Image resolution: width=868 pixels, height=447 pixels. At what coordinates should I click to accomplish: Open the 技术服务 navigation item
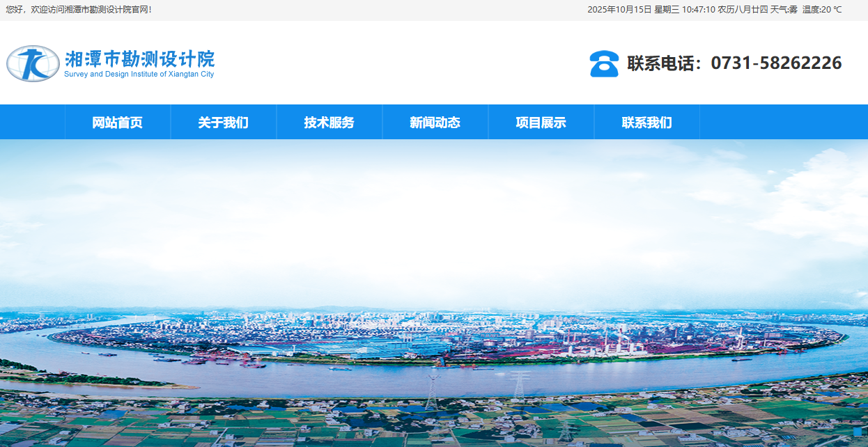tap(329, 123)
